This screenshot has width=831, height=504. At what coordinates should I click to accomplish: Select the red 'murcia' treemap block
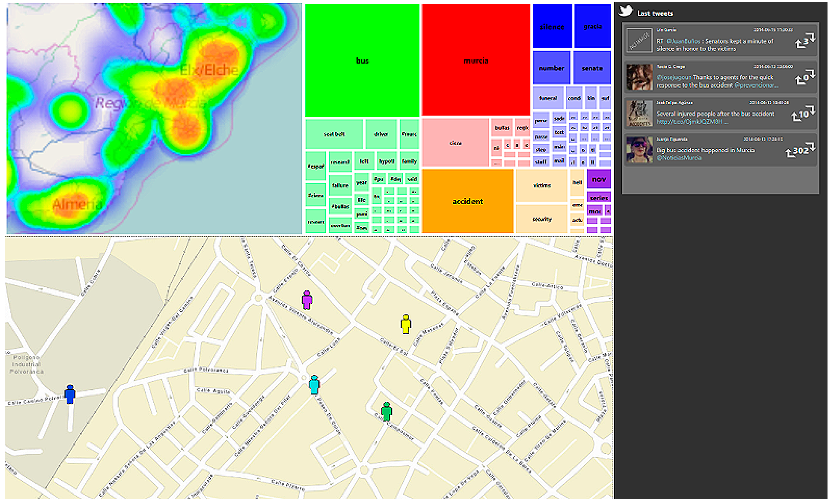[475, 61]
